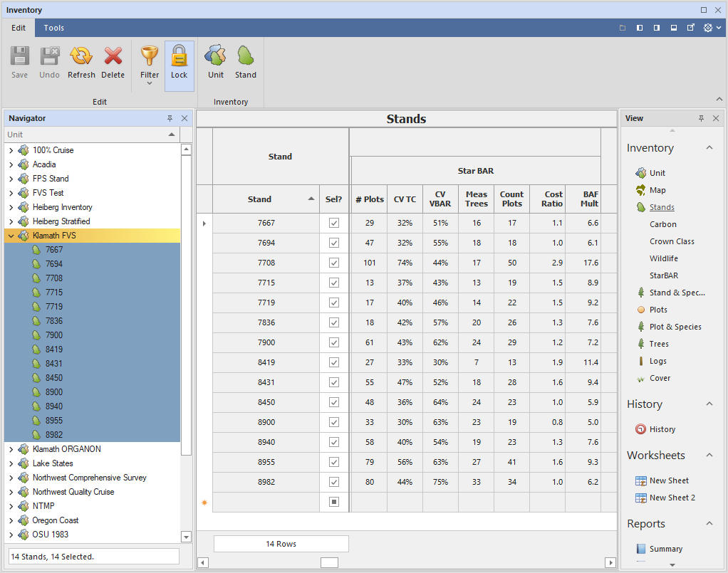Open worksheet New Sheet
The height and width of the screenshot is (573, 728).
tap(669, 480)
